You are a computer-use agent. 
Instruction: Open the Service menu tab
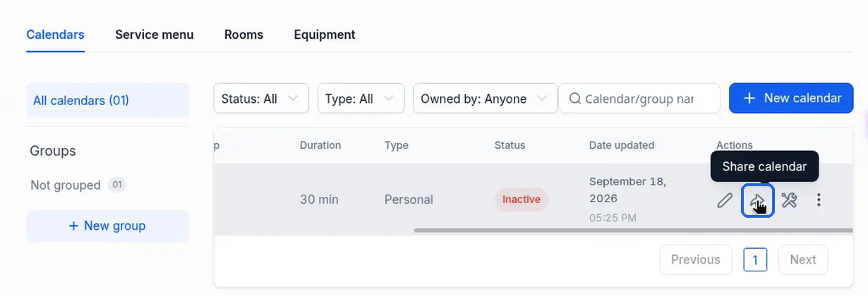click(x=154, y=35)
